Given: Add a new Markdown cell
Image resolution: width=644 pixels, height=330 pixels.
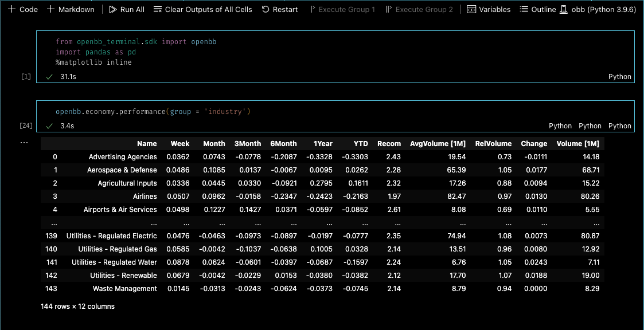Looking at the screenshot, I should [71, 9].
